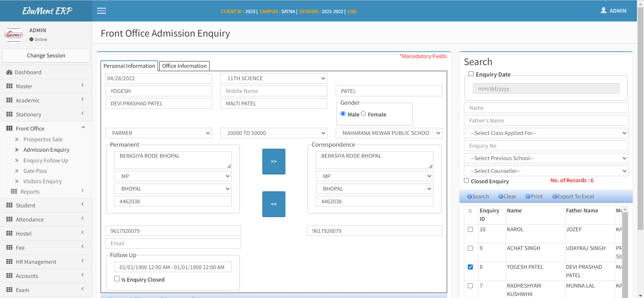644x298 pixels.
Task: Uncheck the YOGESH PATEL row checkbox
Action: point(470,267)
